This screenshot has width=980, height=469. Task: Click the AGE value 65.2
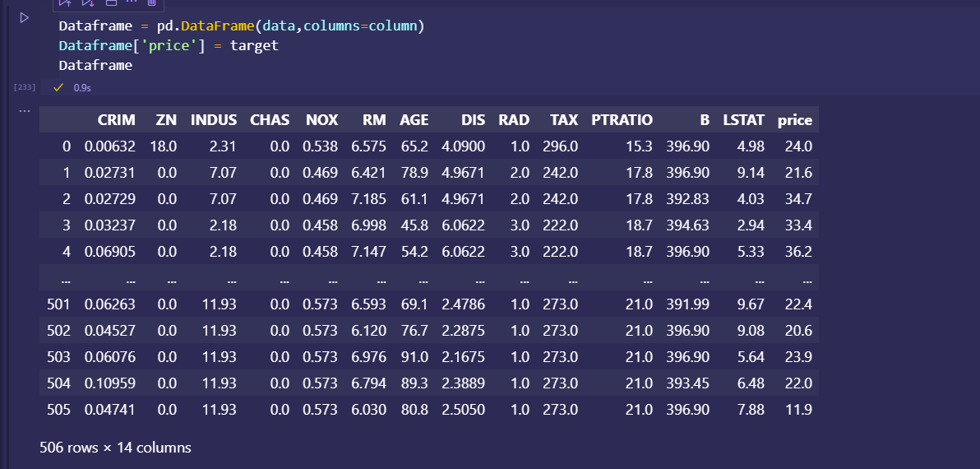pyautogui.click(x=414, y=146)
